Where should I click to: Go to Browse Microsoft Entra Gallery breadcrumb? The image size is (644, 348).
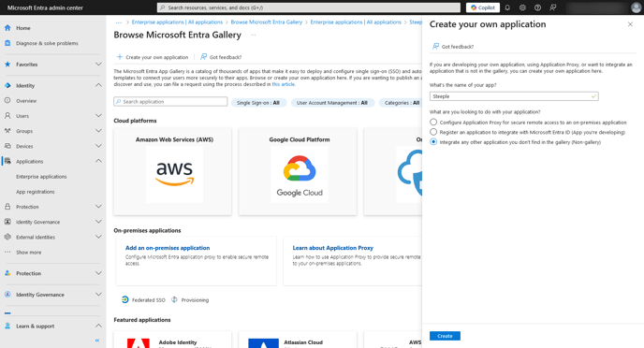click(267, 22)
